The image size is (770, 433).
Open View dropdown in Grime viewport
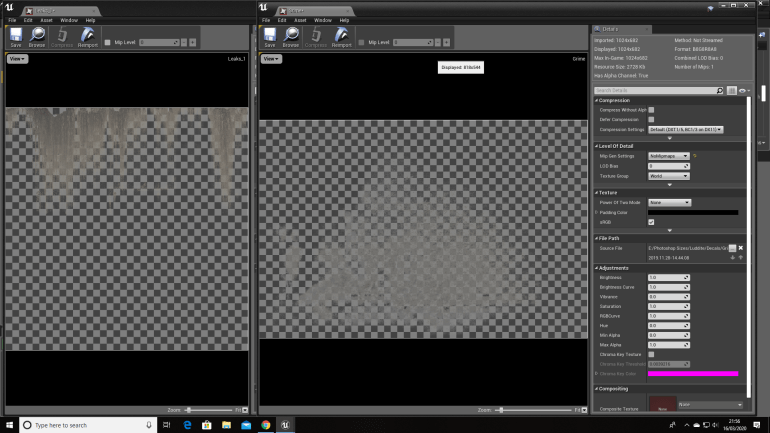[x=271, y=59]
